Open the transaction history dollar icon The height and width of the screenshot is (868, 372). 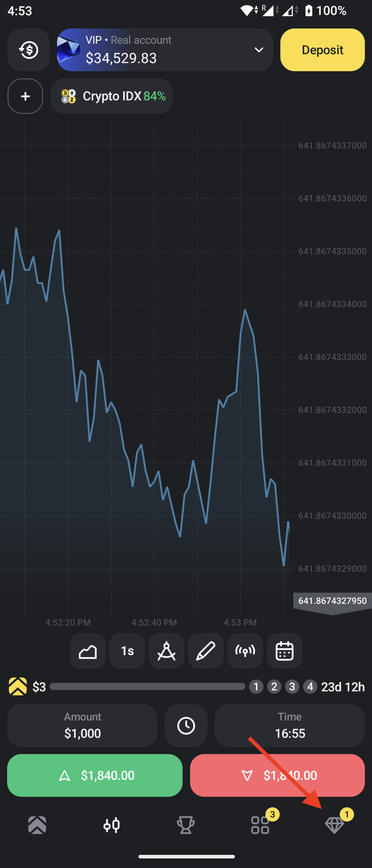coord(29,50)
